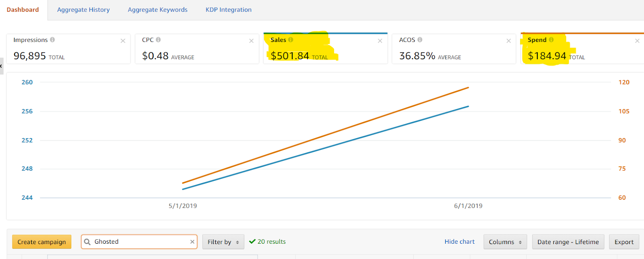Open the Date range - Lifetime selector
The height and width of the screenshot is (259, 644).
[x=568, y=242]
